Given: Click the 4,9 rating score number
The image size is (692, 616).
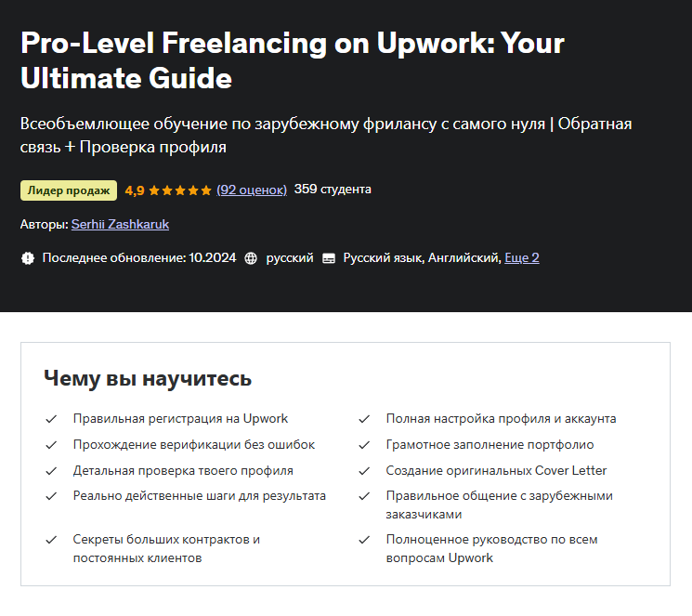Looking at the screenshot, I should [x=135, y=190].
